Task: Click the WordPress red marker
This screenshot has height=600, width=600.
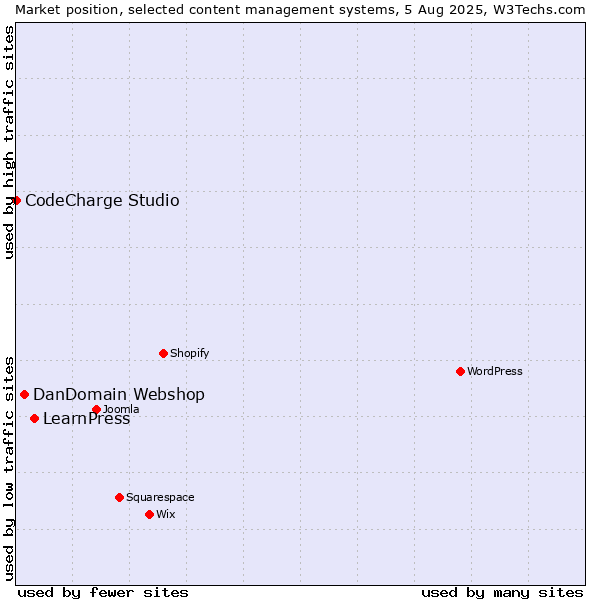Action: point(460,372)
